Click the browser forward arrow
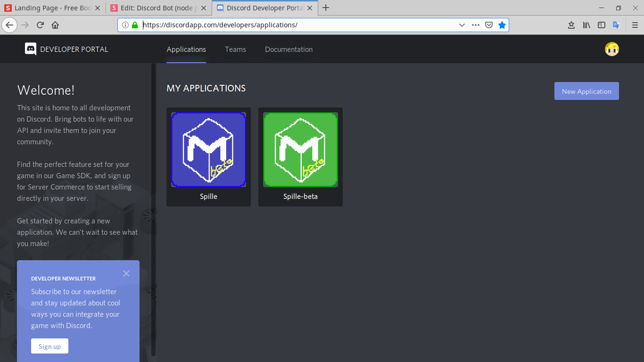Viewport: 644px width, 362px height. 25,25
